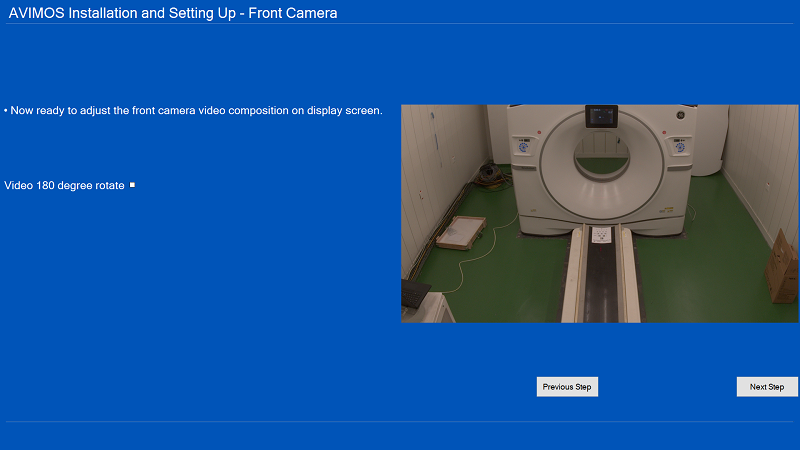The image size is (800, 450).
Task: Click the right gantry control panel in video
Action: 680,147
